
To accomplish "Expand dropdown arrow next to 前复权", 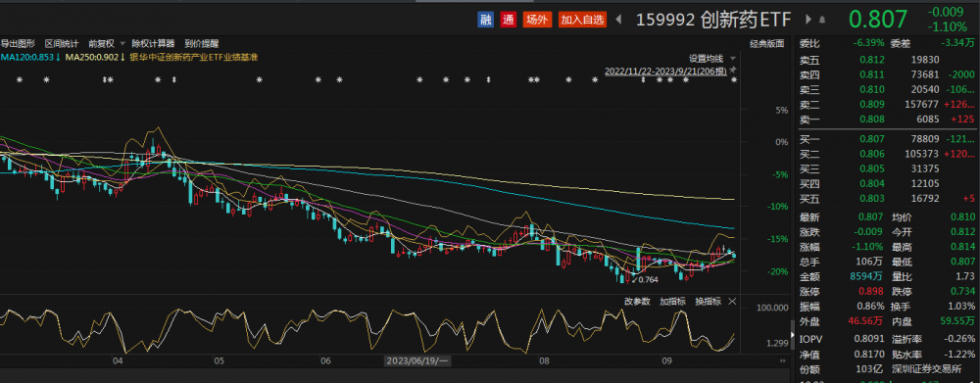I will tap(122, 44).
